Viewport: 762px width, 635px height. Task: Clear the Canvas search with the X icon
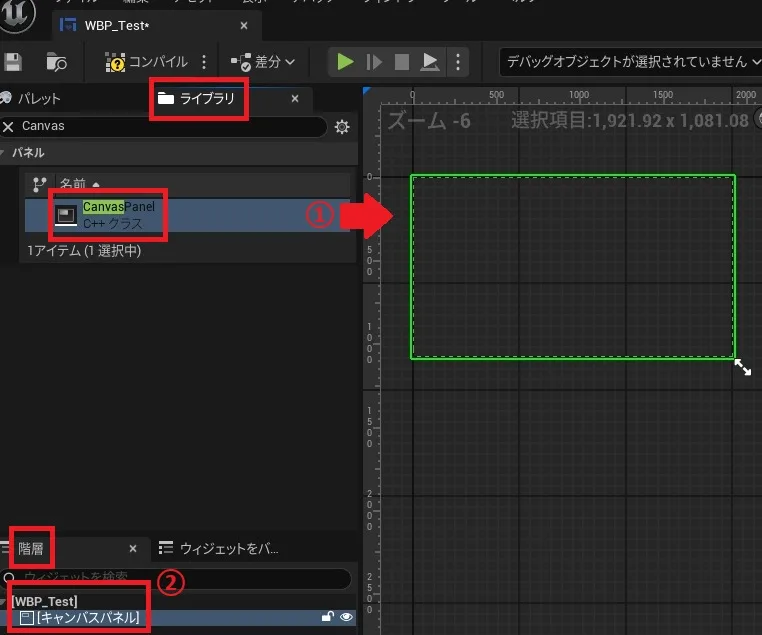coord(9,127)
